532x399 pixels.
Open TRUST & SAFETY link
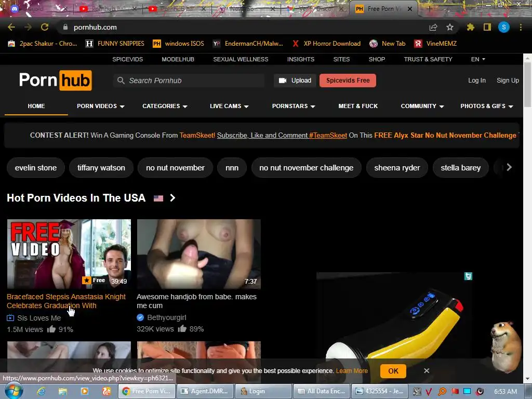pyautogui.click(x=428, y=59)
